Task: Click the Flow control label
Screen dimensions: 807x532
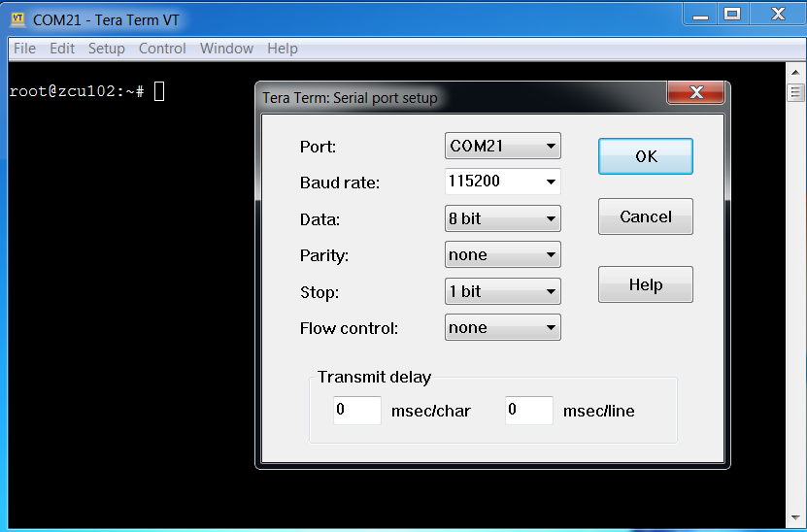Action: coord(349,328)
